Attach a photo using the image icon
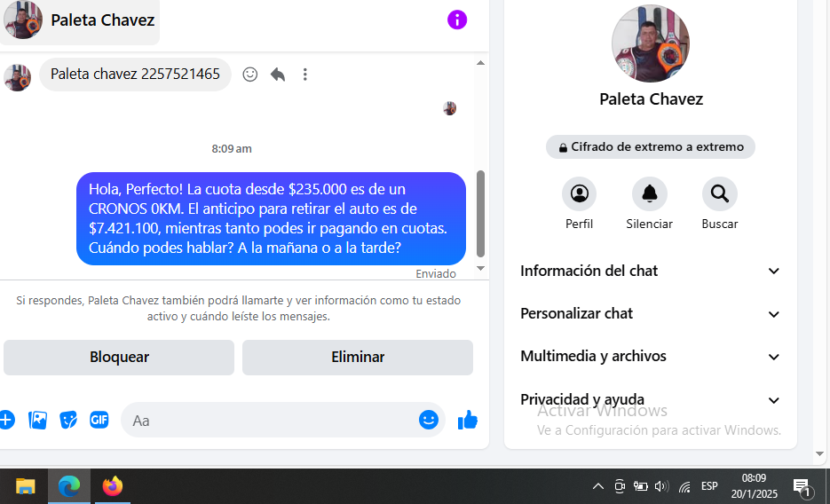The height and width of the screenshot is (504, 830). [37, 420]
